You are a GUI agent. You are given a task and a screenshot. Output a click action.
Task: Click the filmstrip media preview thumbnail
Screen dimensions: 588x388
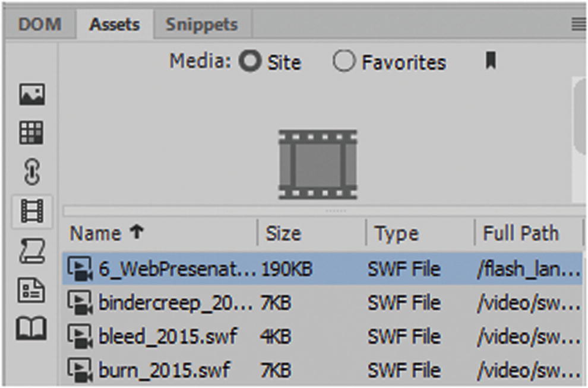[x=318, y=164]
